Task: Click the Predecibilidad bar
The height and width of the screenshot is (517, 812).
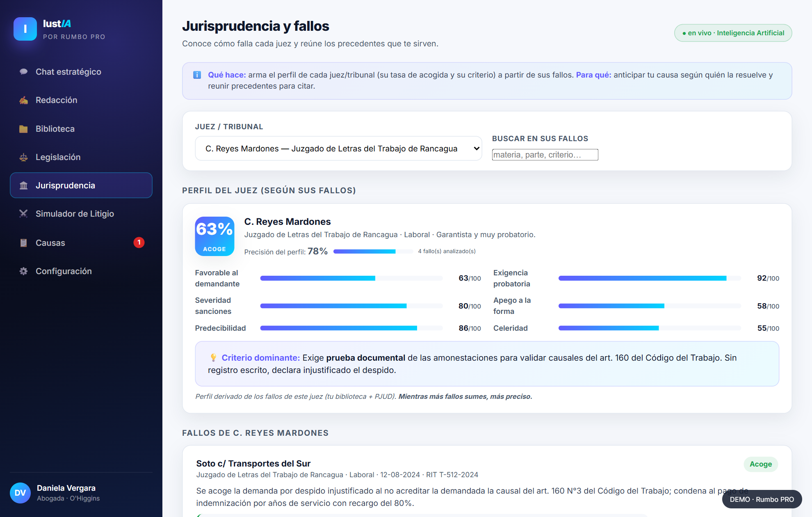Action: [351, 328]
